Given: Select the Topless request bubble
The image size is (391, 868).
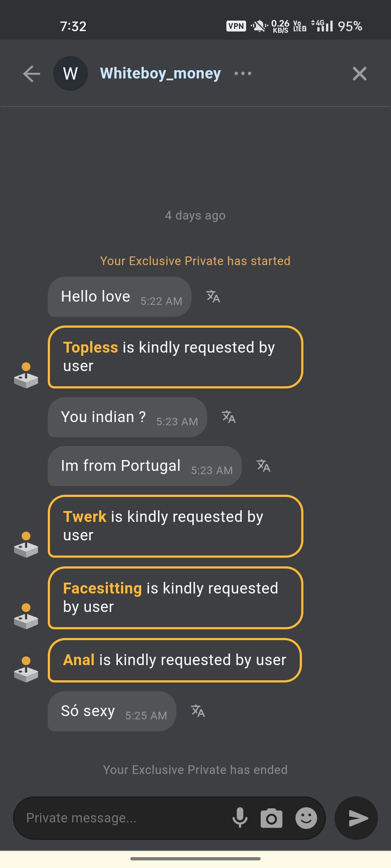Looking at the screenshot, I should 175,357.
